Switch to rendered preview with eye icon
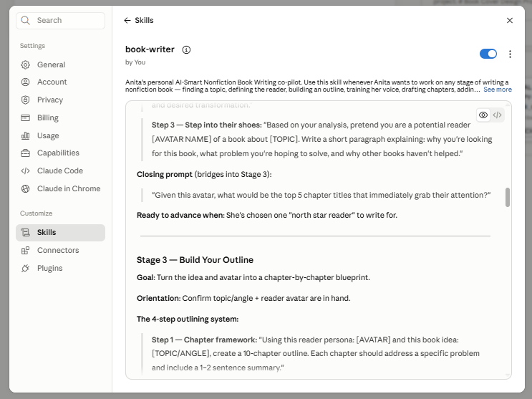The height and width of the screenshot is (399, 532). [483, 115]
